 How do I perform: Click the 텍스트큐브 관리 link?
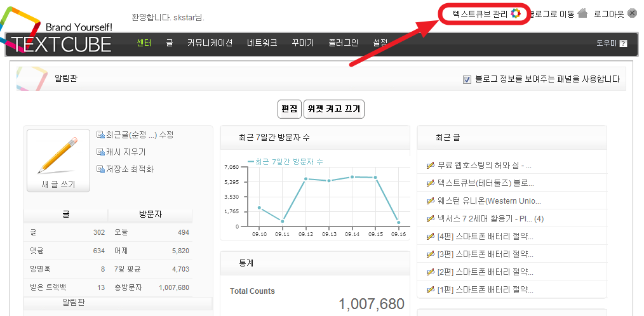click(x=480, y=14)
